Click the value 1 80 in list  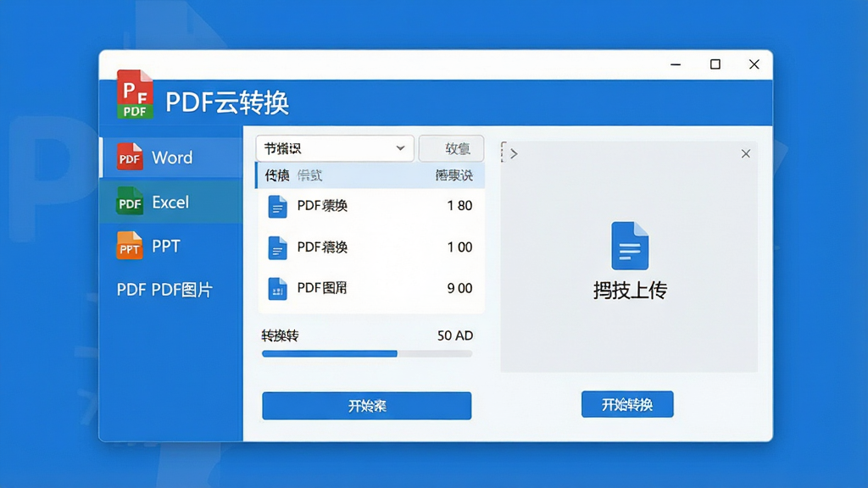click(x=459, y=206)
